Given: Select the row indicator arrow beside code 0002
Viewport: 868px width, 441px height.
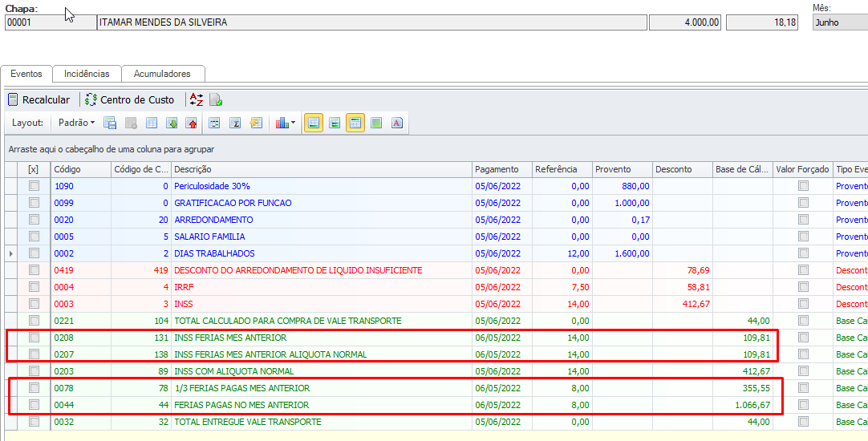Looking at the screenshot, I should coord(11,253).
